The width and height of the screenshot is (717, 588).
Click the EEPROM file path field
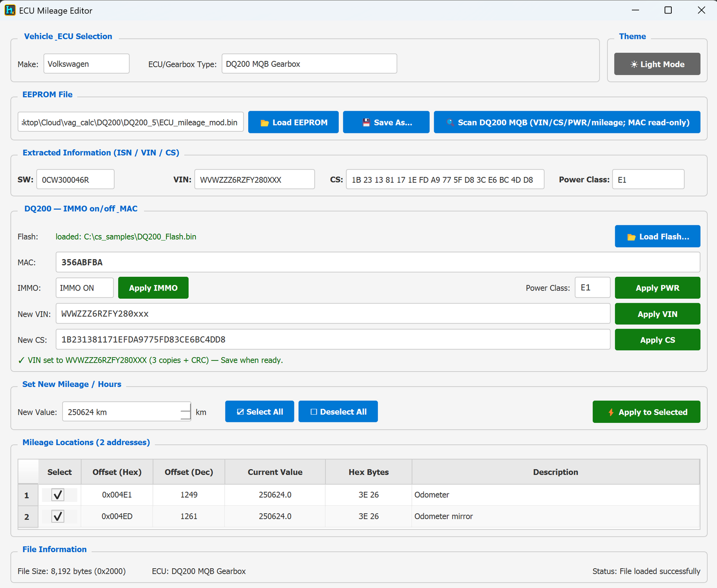coord(131,122)
